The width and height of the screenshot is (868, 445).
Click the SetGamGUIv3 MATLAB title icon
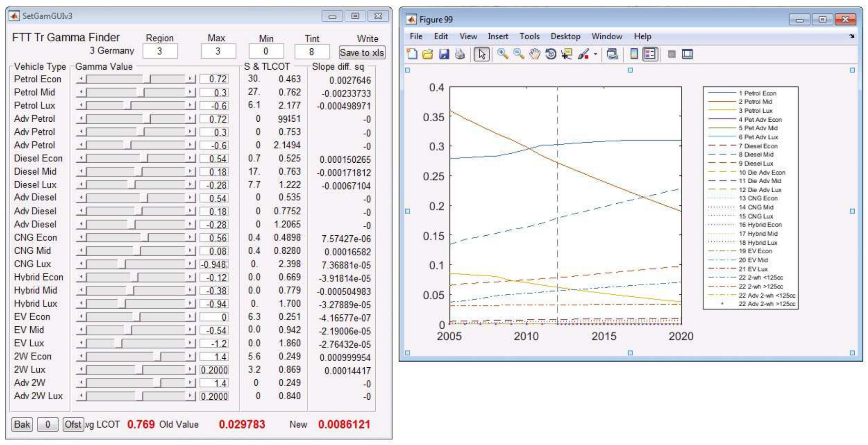pos(14,16)
